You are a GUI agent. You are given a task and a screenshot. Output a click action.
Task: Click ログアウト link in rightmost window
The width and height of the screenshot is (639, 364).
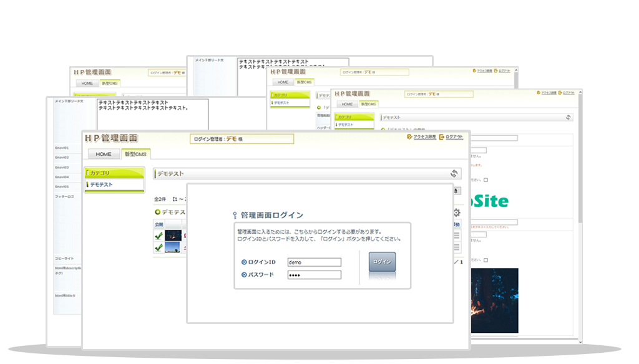[x=568, y=93]
